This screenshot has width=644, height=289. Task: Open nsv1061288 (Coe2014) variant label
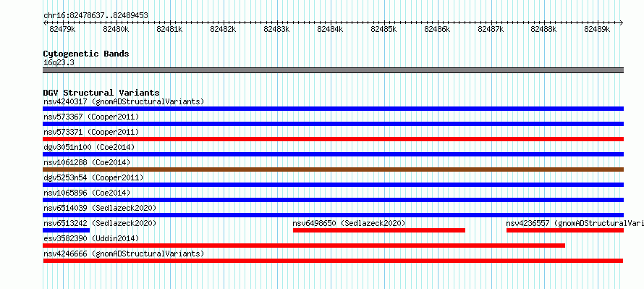pyautogui.click(x=87, y=162)
